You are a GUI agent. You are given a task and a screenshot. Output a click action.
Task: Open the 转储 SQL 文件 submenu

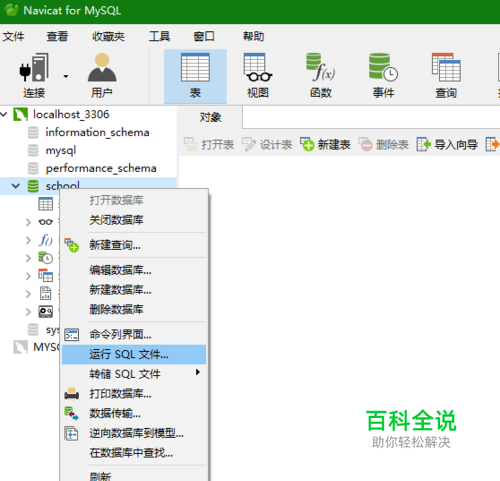click(x=134, y=374)
